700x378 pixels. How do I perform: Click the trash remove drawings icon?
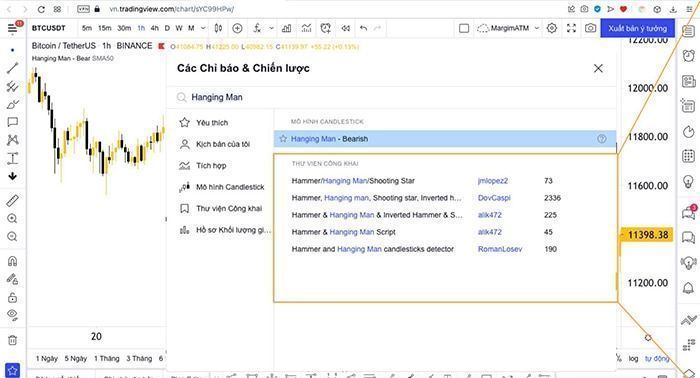point(12,341)
